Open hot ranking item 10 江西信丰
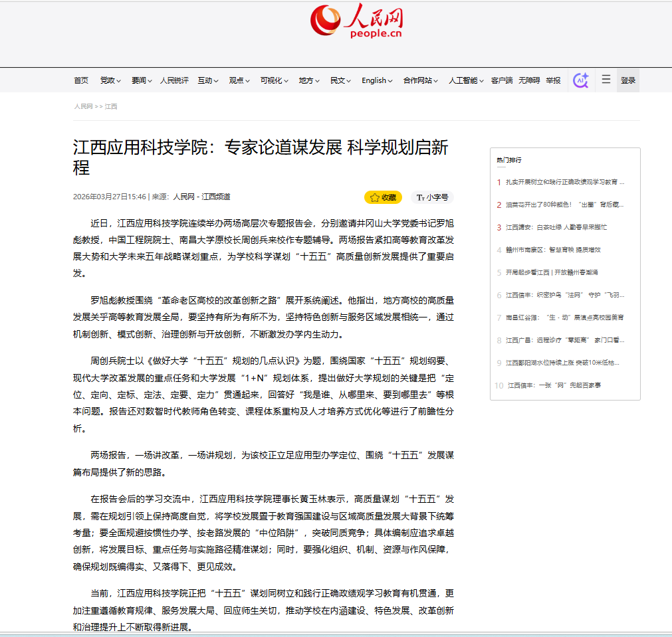 554,385
